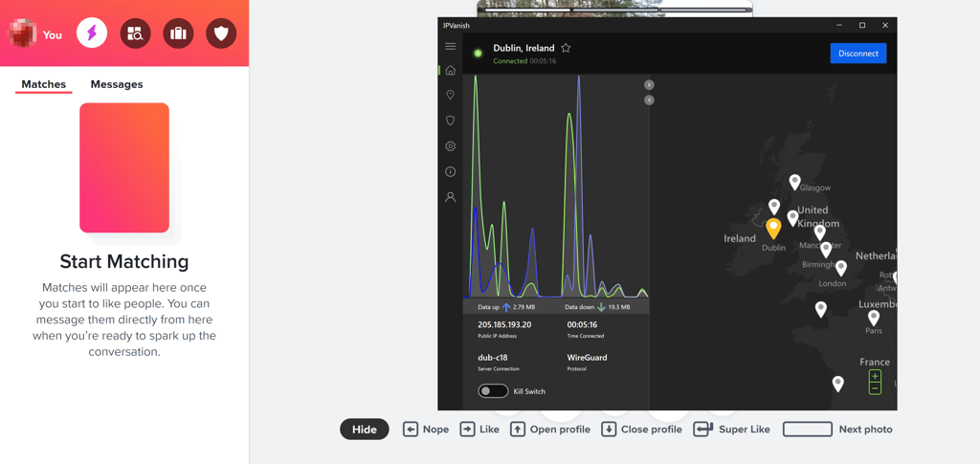Select the Glasgow map pin
The height and width of the screenshot is (464, 980).
pyautogui.click(x=794, y=182)
